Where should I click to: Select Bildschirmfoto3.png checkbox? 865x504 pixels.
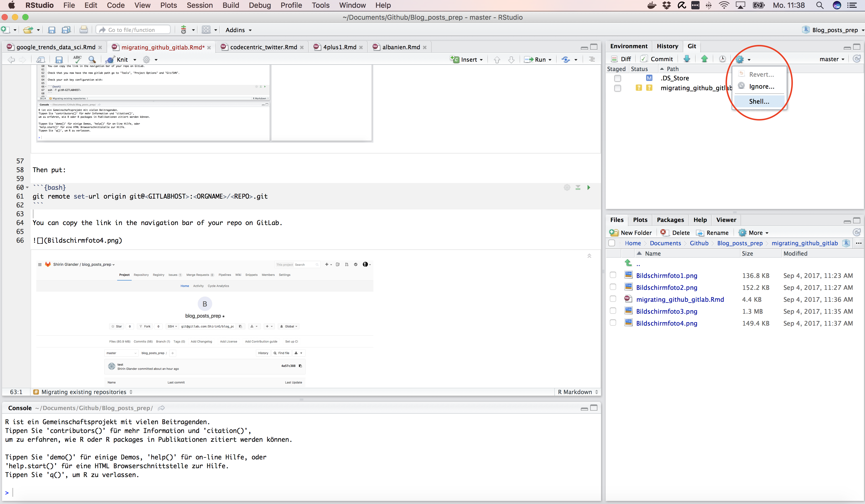[x=613, y=311]
